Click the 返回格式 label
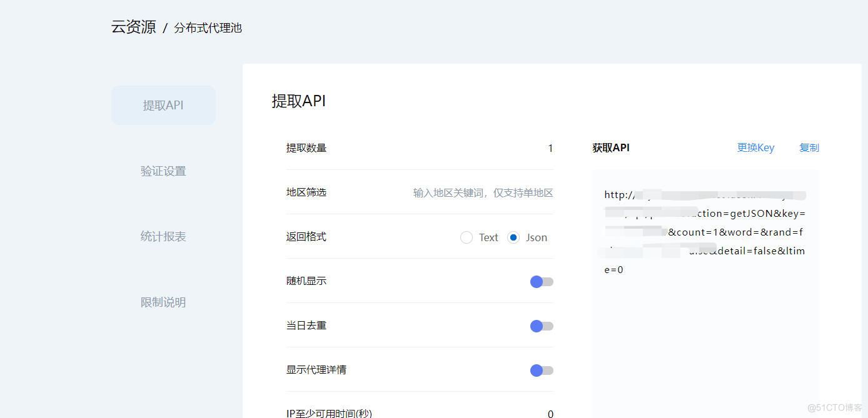 coord(306,237)
